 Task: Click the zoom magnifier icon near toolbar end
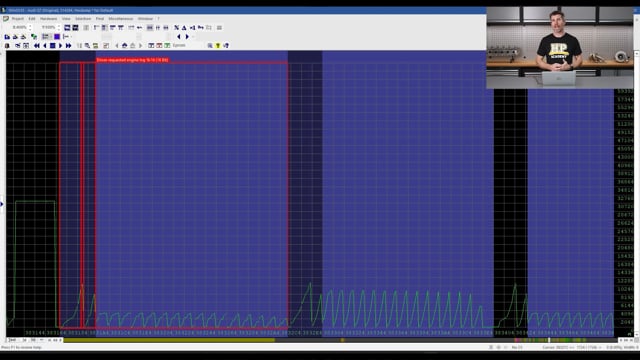pyautogui.click(x=210, y=46)
